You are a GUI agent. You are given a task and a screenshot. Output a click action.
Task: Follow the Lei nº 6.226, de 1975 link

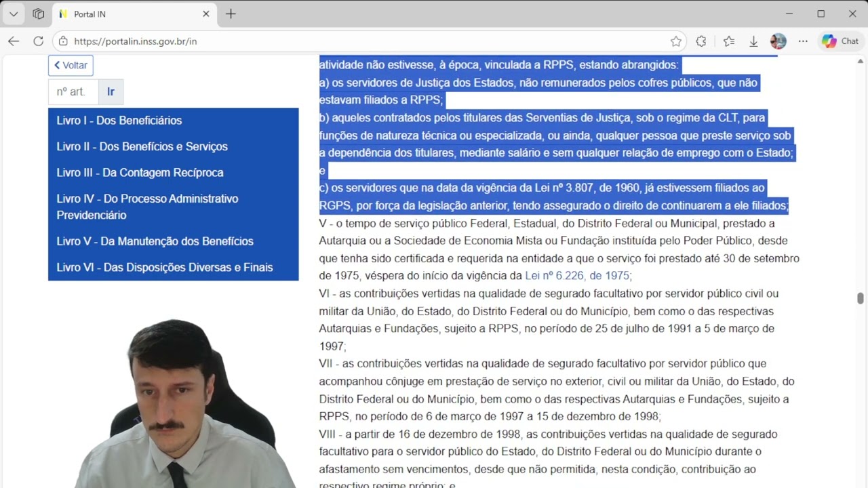(577, 276)
